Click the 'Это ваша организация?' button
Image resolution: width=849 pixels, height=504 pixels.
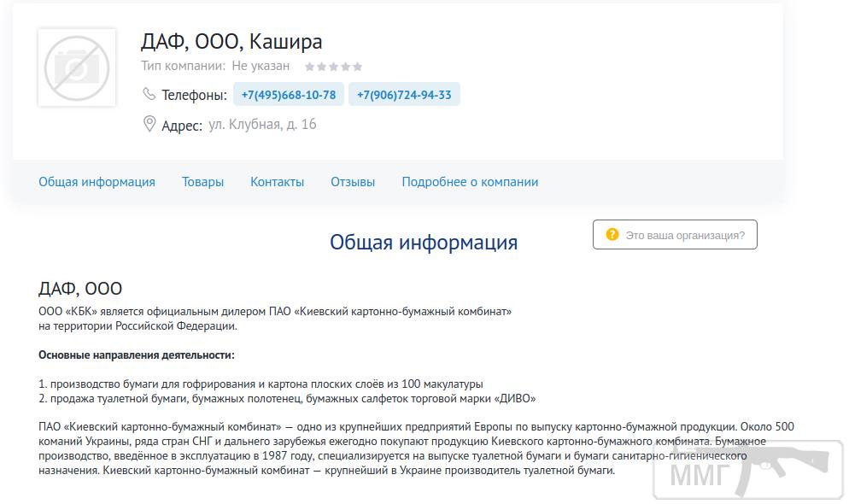pyautogui.click(x=676, y=234)
